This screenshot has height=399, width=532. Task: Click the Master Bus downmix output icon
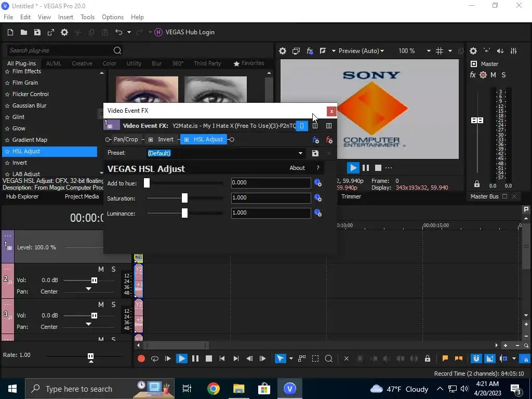coord(487,51)
